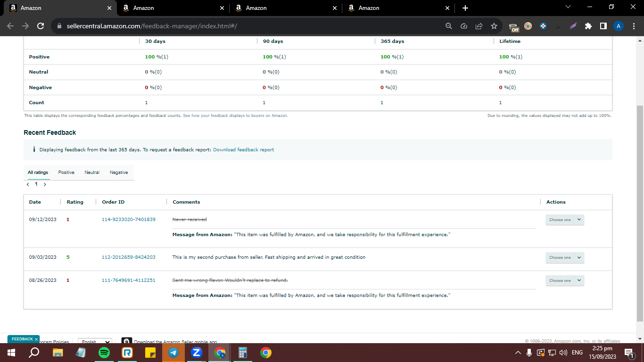The height and width of the screenshot is (362, 644).
Task: Open the RingCentral taskbar icon
Action: (x=127, y=353)
